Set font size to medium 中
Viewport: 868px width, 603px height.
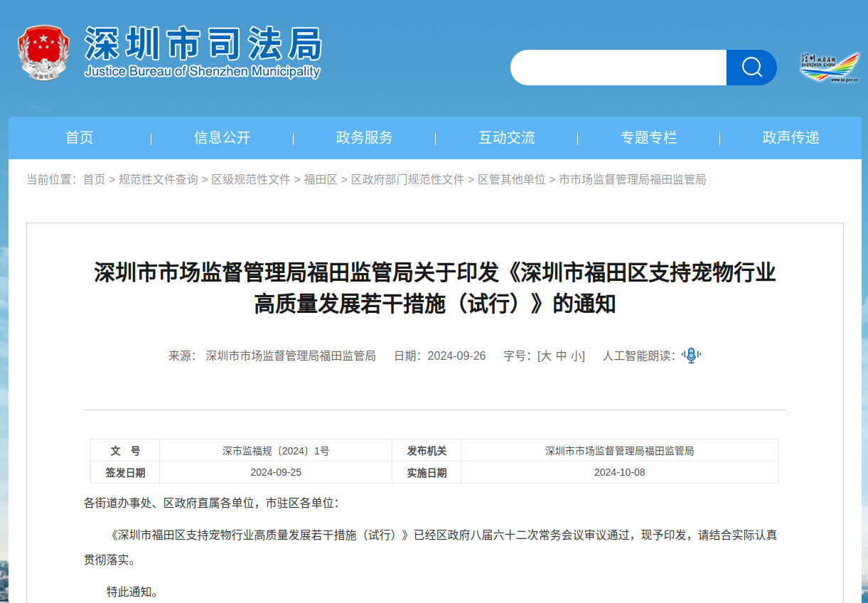[x=561, y=356]
